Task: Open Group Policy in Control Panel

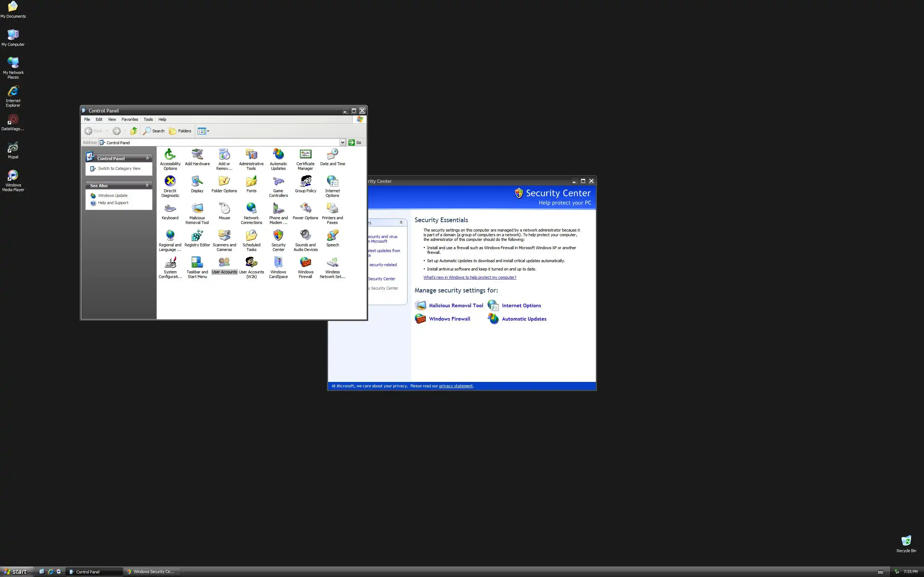Action: (305, 182)
